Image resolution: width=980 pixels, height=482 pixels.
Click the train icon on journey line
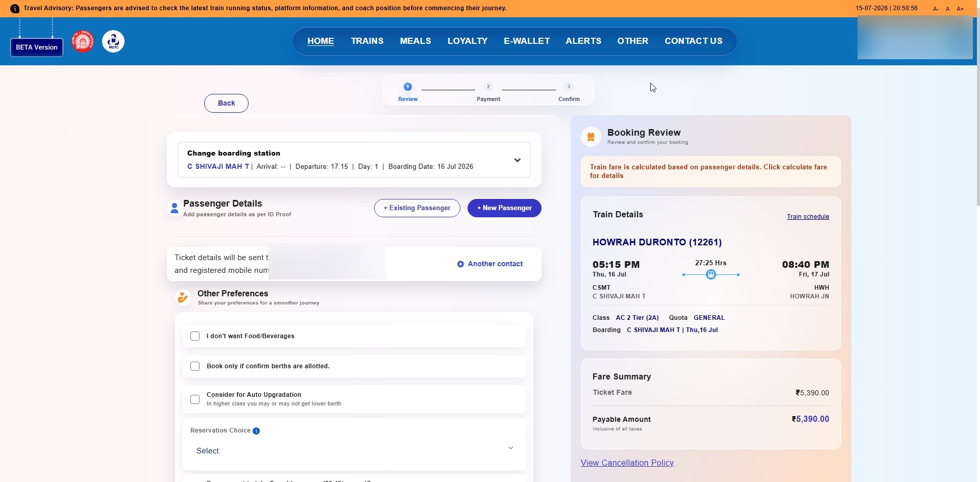click(711, 275)
